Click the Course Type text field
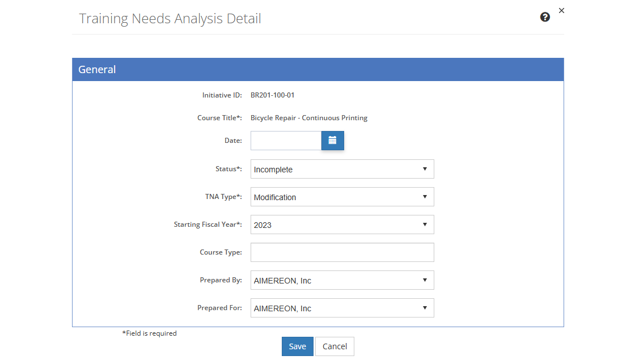This screenshot has height=364, width=635. (342, 252)
